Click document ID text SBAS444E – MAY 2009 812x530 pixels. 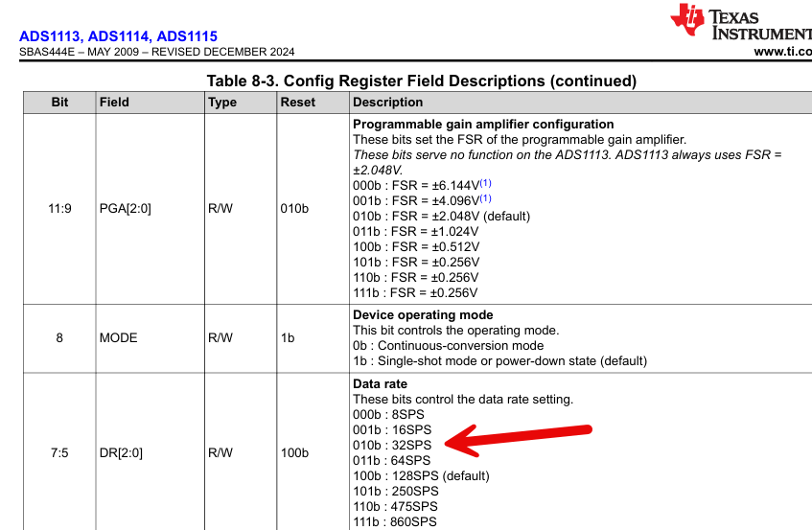tap(80, 52)
